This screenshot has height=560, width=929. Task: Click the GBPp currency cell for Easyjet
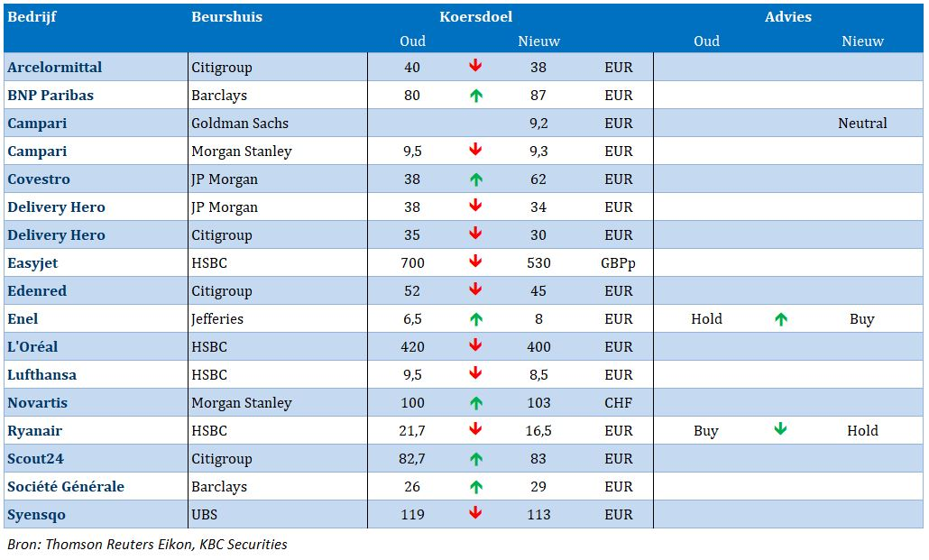pyautogui.click(x=619, y=262)
